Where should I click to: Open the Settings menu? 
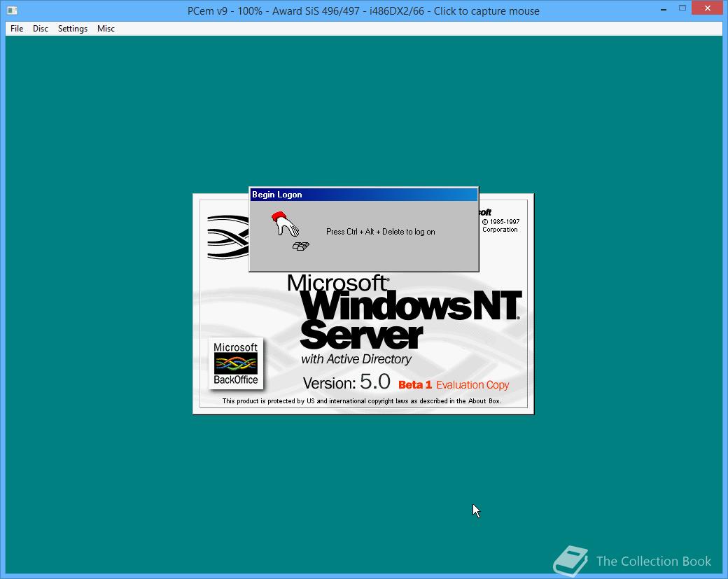pyautogui.click(x=72, y=28)
